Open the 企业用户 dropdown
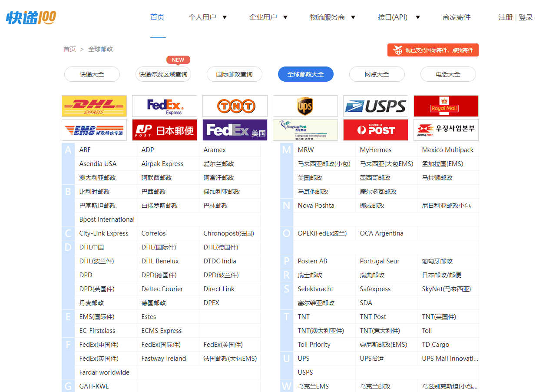Screen dimensions: 546x392 coord(268,17)
